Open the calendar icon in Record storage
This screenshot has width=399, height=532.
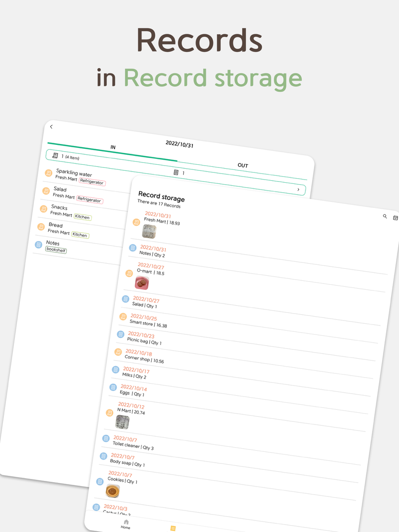pyautogui.click(x=395, y=218)
